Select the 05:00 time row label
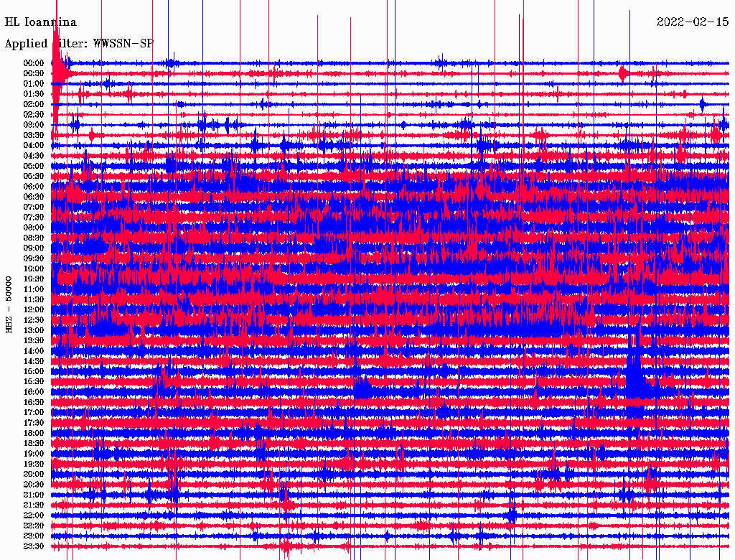This screenshot has width=735, height=560. 34,166
